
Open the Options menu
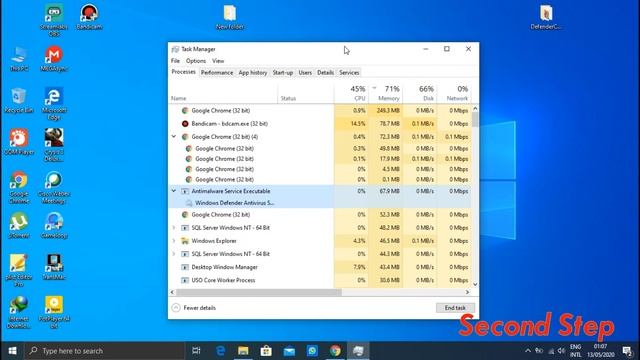coord(196,61)
